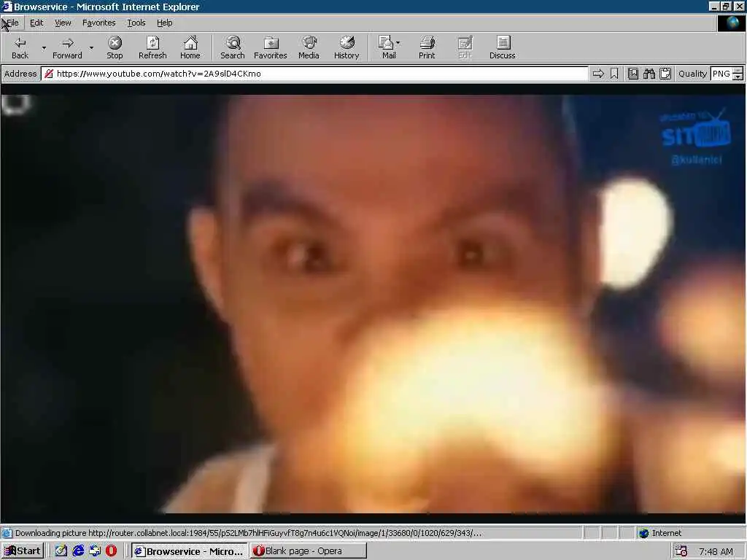Click the system tray icon beside the clock
Image resolution: width=747 pixels, height=560 pixels.
(x=681, y=551)
